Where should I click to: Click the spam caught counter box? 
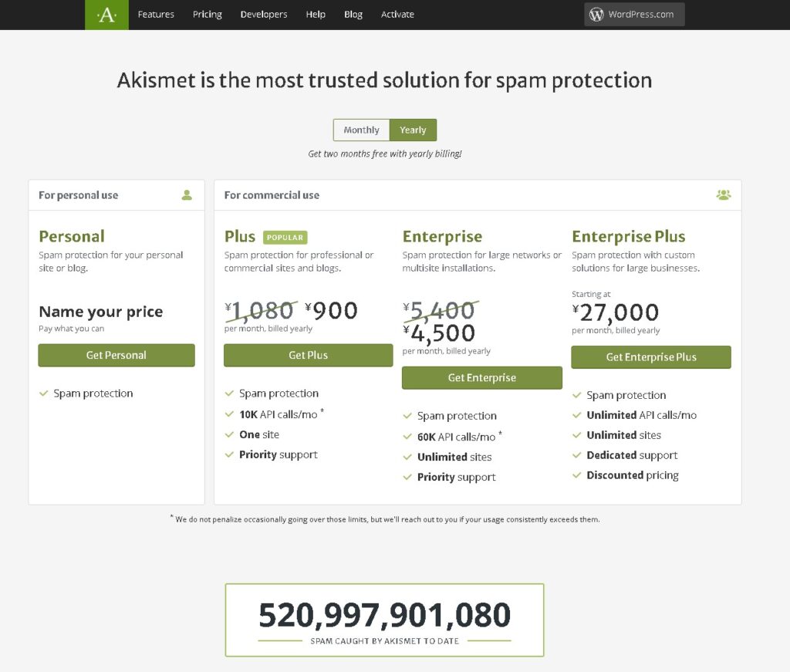(x=384, y=620)
